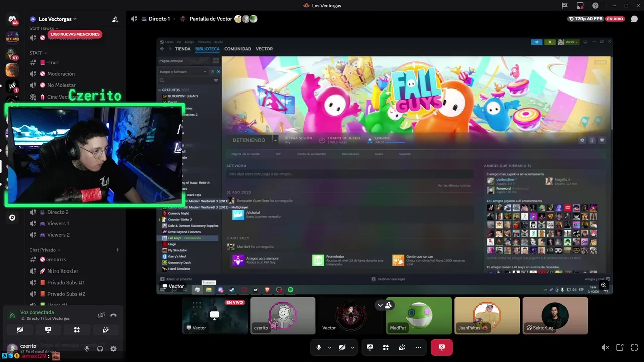Unmute stream volume speaker icon
The image size is (644, 362).
pos(605,347)
